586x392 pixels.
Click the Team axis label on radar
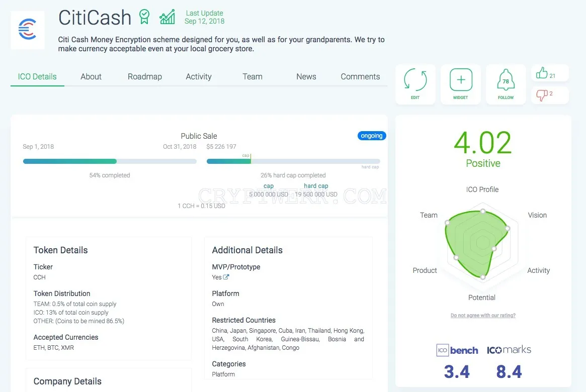point(428,215)
